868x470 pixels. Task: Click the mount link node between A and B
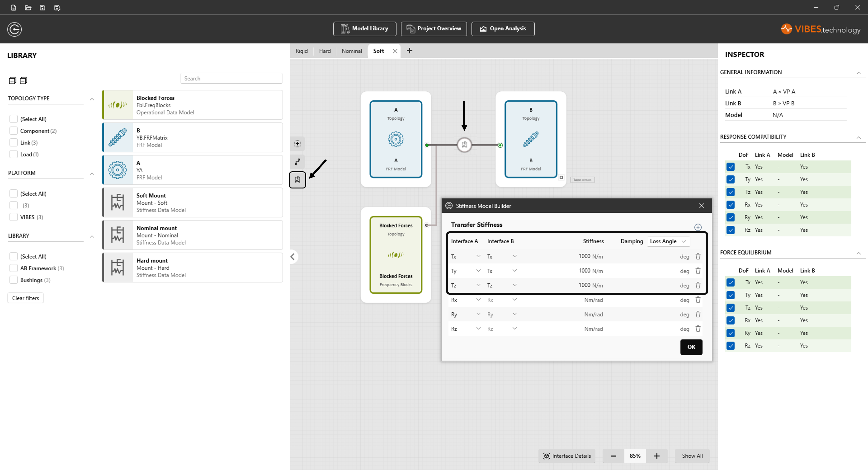tap(464, 145)
